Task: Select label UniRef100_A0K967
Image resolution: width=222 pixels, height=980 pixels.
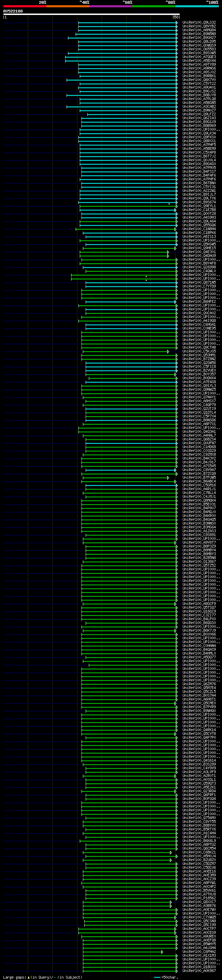Action: tap(199, 971)
